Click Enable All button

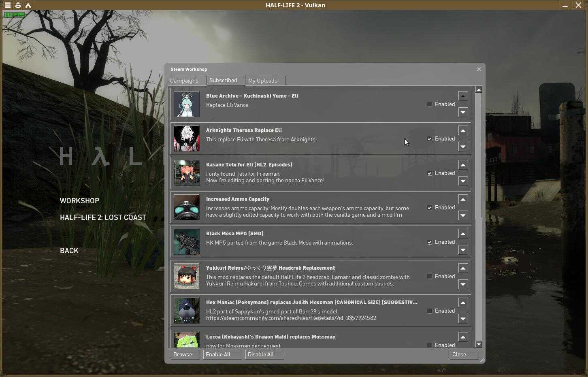[x=222, y=354]
